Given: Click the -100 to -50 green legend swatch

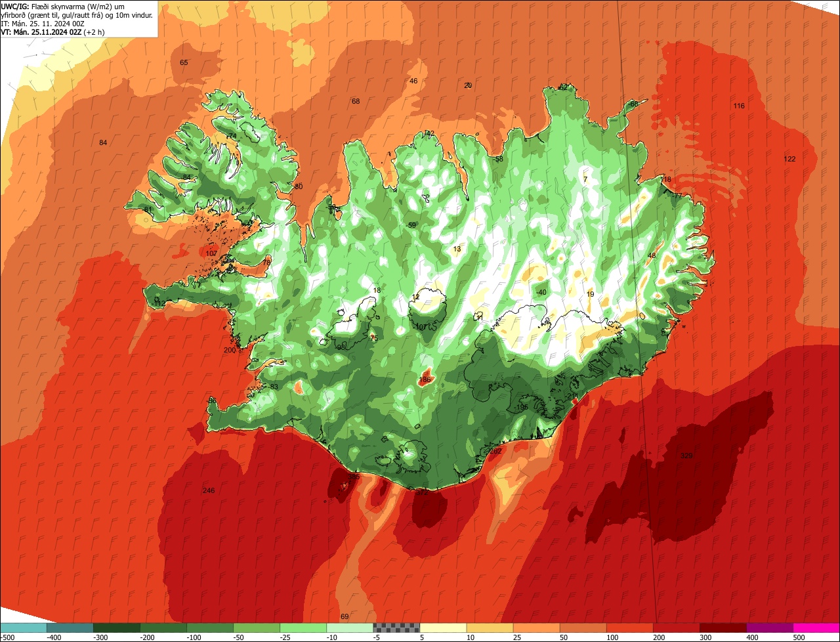Looking at the screenshot, I should [209, 628].
